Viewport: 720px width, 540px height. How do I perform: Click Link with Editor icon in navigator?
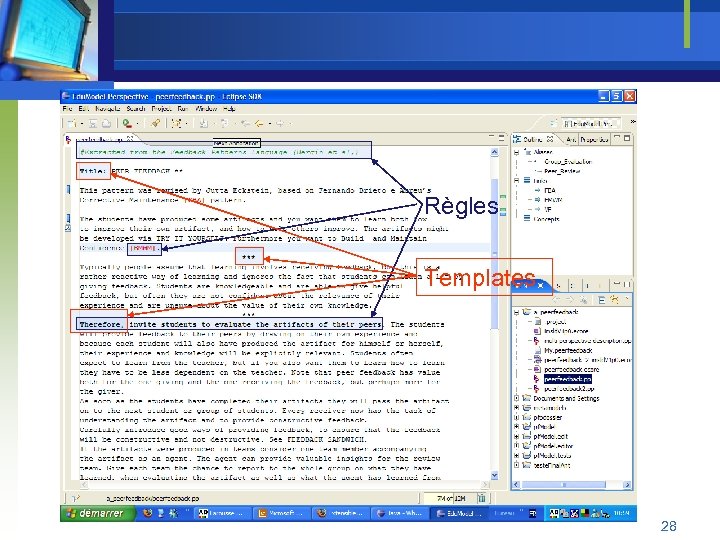pos(614,300)
